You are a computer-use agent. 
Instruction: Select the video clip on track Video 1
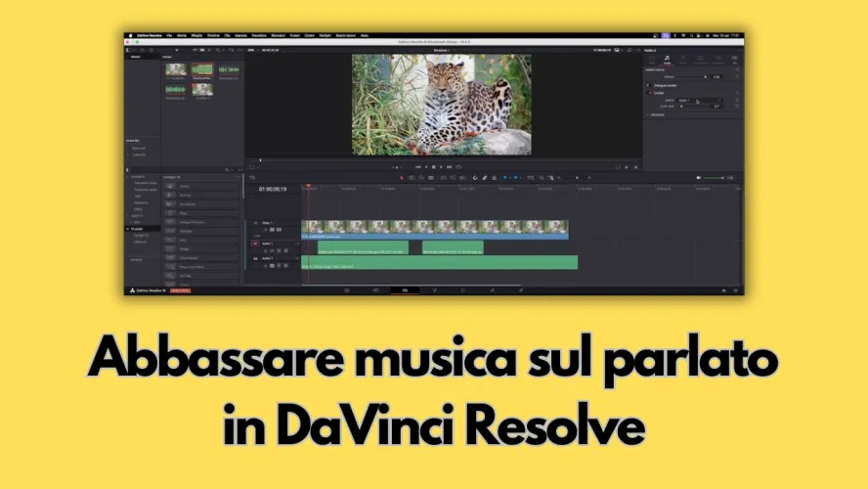pyautogui.click(x=435, y=229)
